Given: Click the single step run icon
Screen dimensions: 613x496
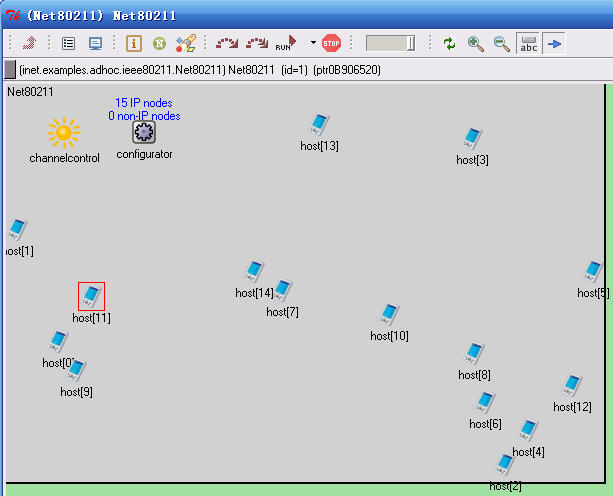Looking at the screenshot, I should coord(227,43).
